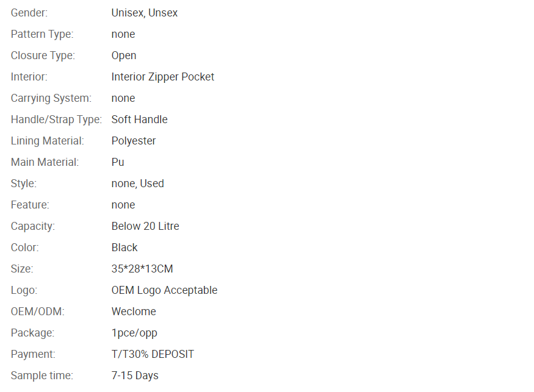The image size is (534, 392).
Task: Click the Soft Handle value
Action: [139, 119]
